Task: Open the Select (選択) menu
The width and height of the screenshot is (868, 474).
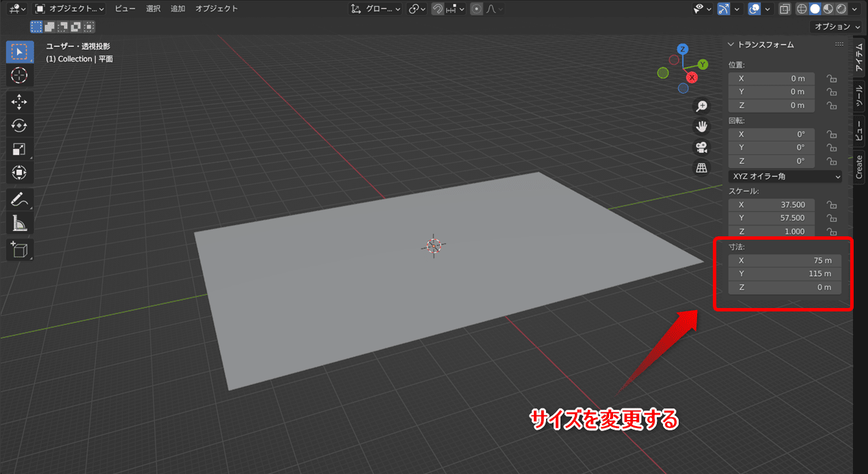Action: click(153, 9)
